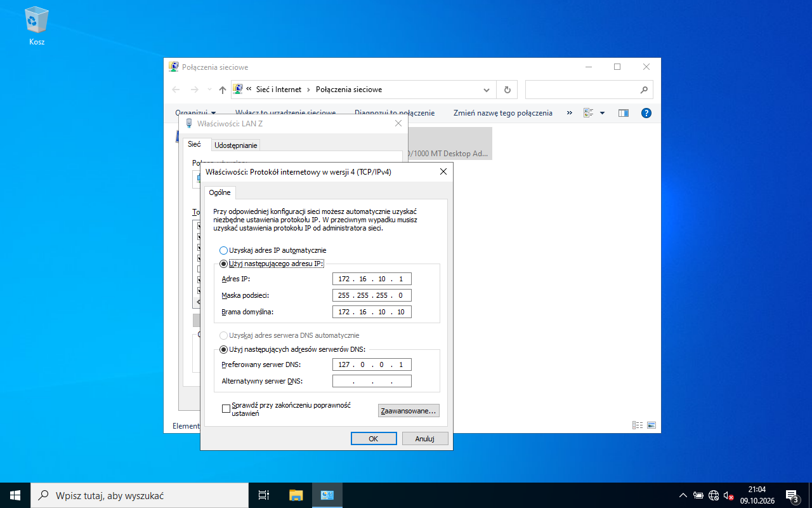This screenshot has width=812, height=508.
Task: Click 'Diagnozuj to połączenie' toolbar command
Action: (x=395, y=113)
